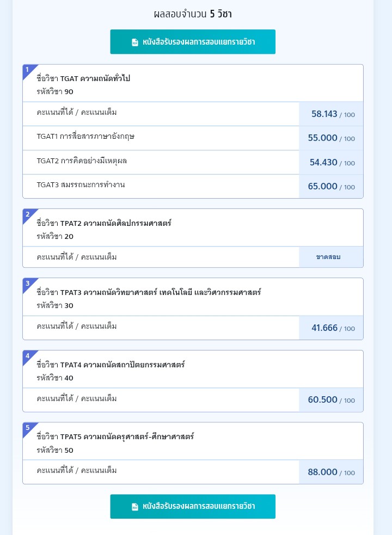Select the TPAT3 subject title

pyautogui.click(x=149, y=292)
